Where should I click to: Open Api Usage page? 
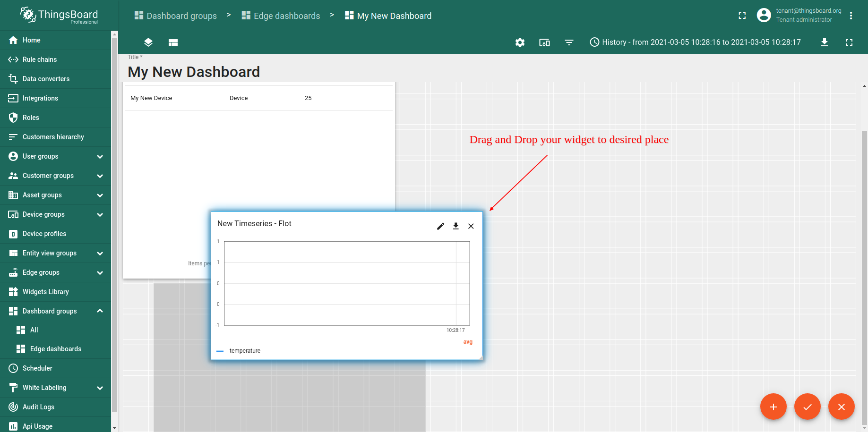pyautogui.click(x=55, y=426)
